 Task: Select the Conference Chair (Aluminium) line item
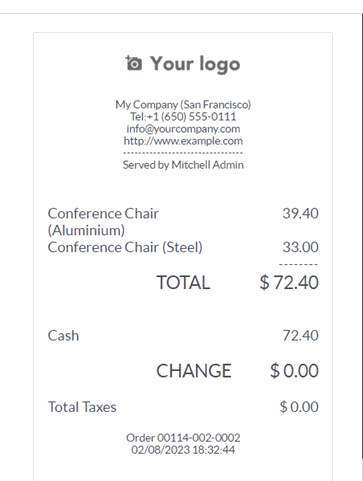(x=103, y=222)
